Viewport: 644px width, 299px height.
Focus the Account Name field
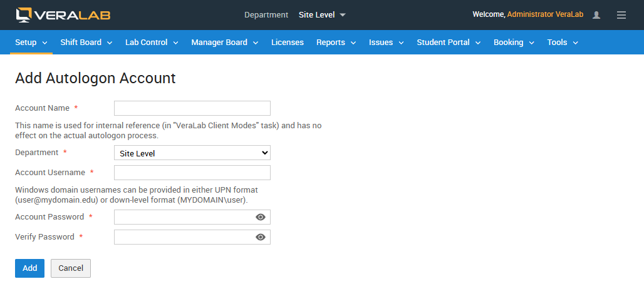pyautogui.click(x=192, y=108)
